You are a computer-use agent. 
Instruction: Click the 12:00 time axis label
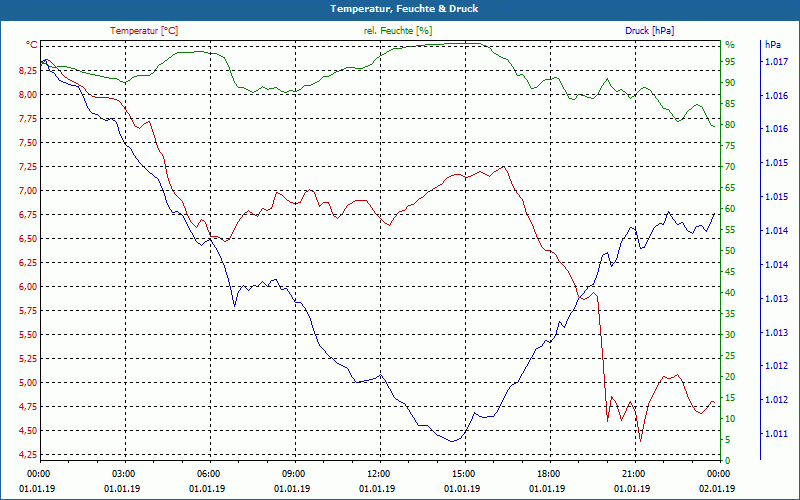[378, 473]
